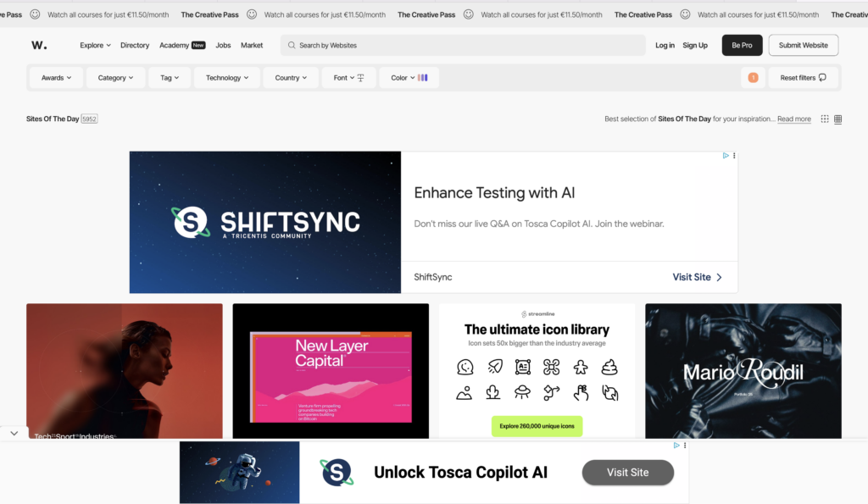Viewport: 868px width, 504px height.
Task: Open the Font filter dropdown
Action: [x=348, y=78]
